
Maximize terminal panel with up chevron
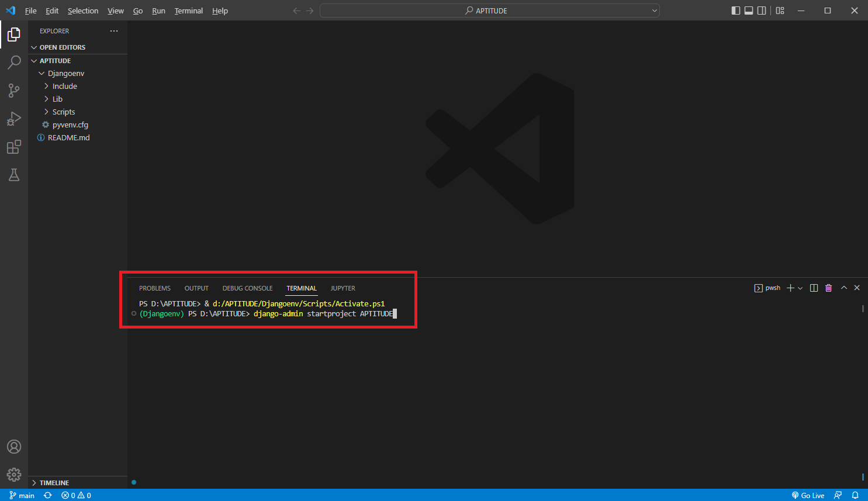pos(844,288)
